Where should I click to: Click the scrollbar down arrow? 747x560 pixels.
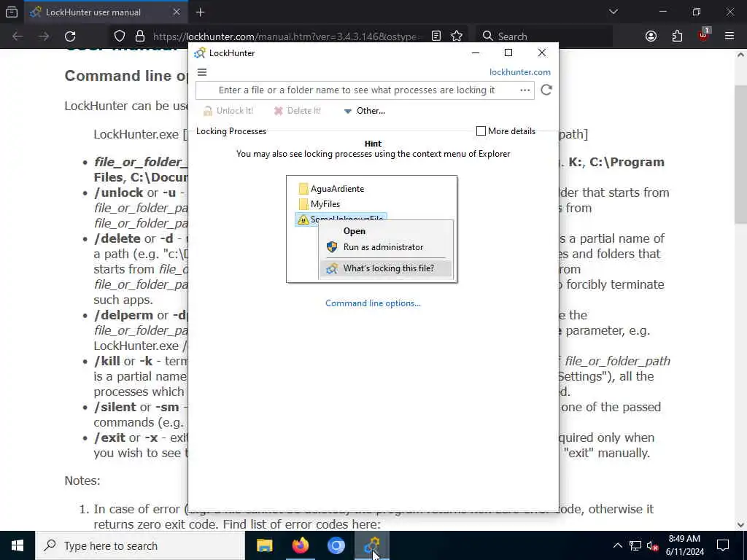click(740, 525)
